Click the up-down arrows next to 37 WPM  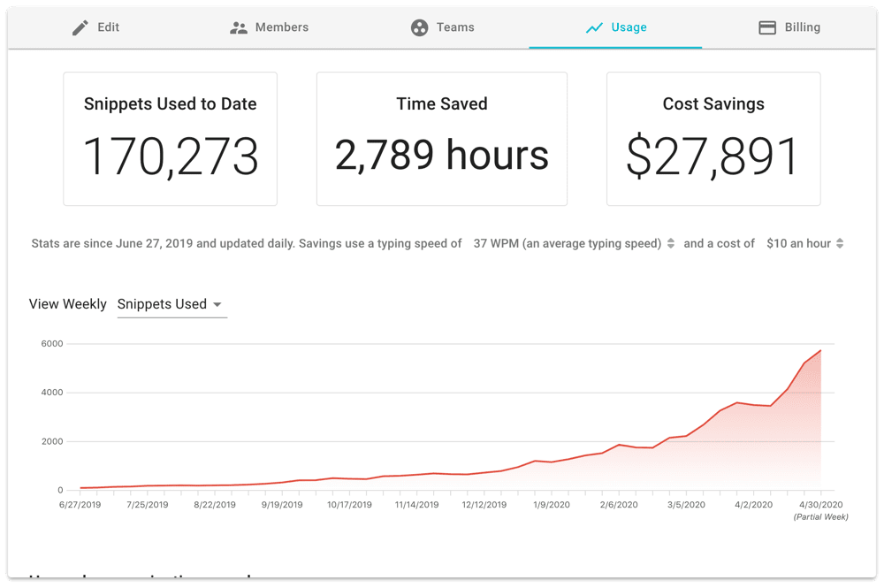(671, 243)
